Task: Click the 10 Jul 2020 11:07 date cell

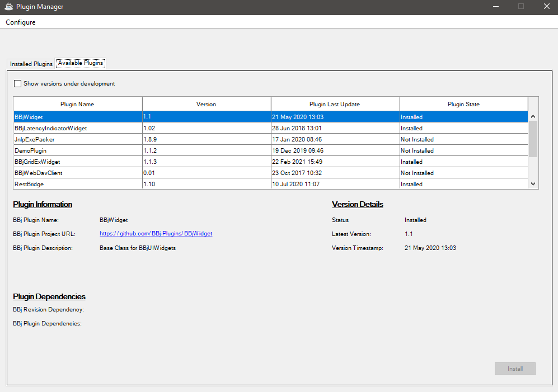Action: (x=335, y=184)
